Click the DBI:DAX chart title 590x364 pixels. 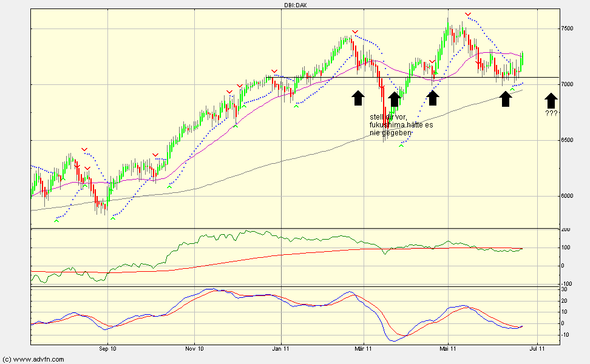click(x=294, y=5)
